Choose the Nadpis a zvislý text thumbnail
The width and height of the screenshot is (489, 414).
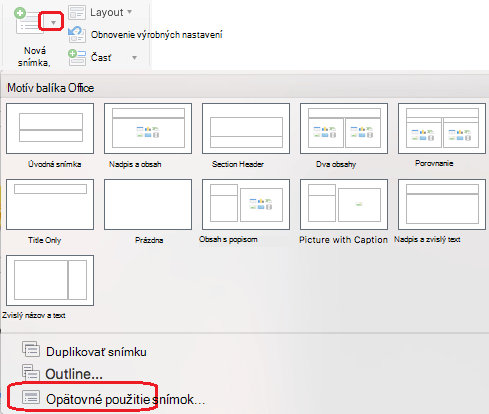tap(442, 204)
